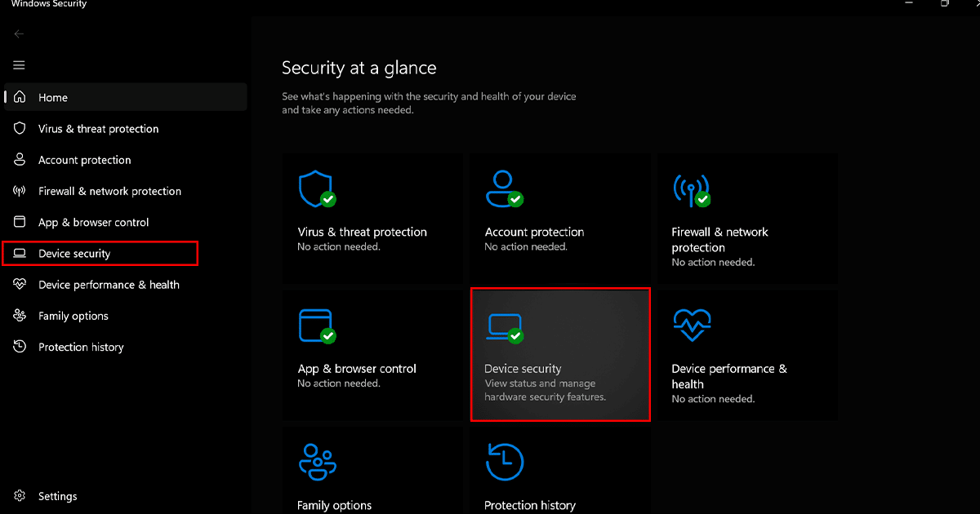
Task: Click the Firewall & network protection antenna icon
Action: coord(690,189)
